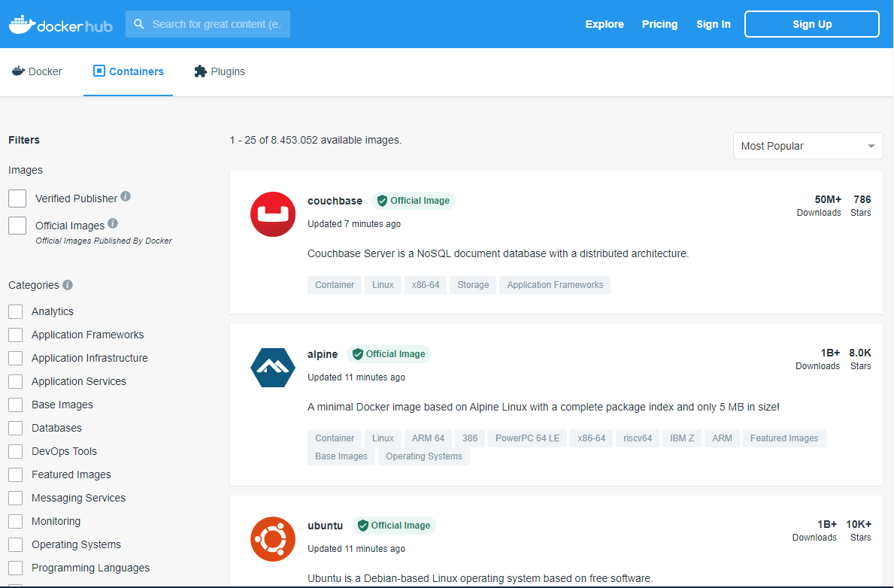Check the DevOps Tools category
The width and height of the screenshot is (894, 588).
tap(15, 451)
